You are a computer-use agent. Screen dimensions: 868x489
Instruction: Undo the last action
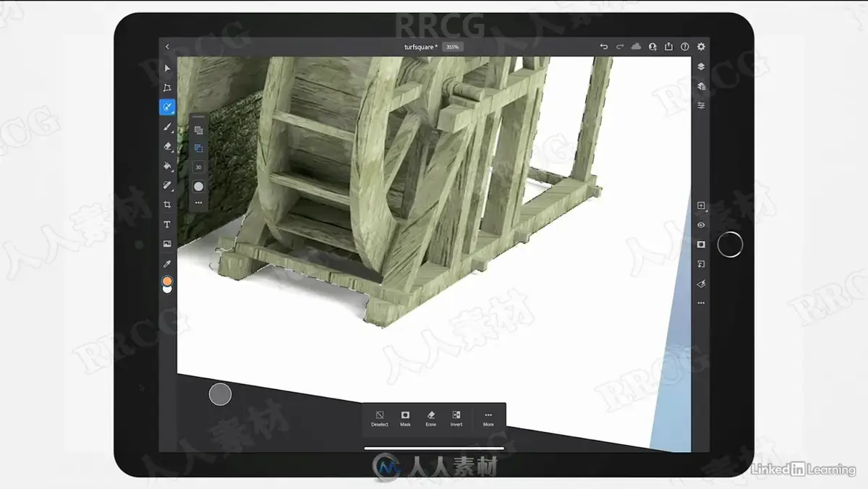[604, 46]
